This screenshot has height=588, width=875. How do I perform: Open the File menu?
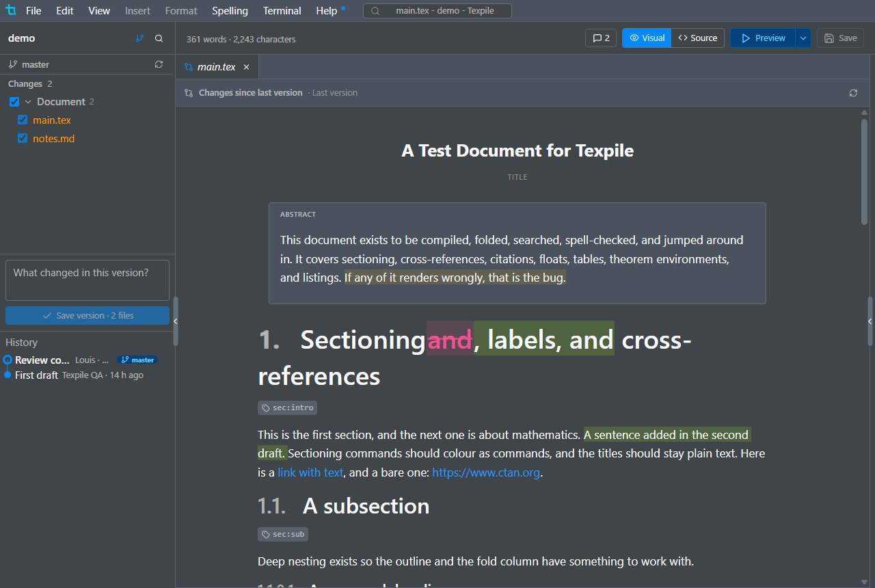coord(33,11)
